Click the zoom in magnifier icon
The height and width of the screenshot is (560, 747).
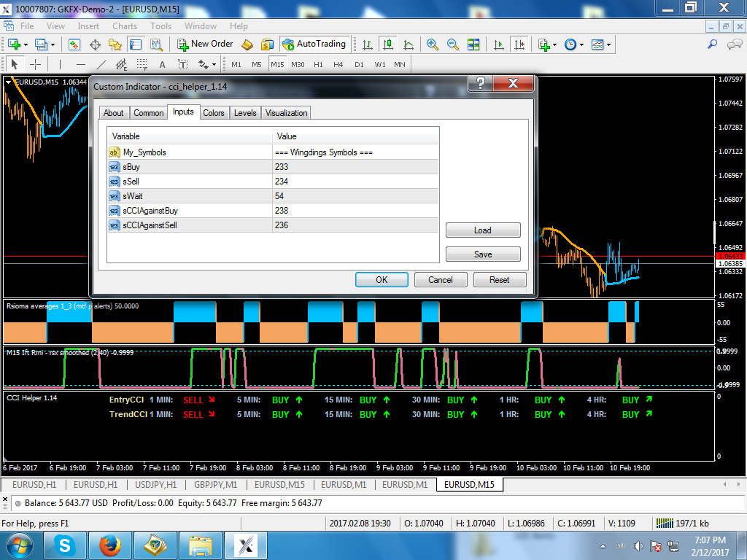(433, 44)
